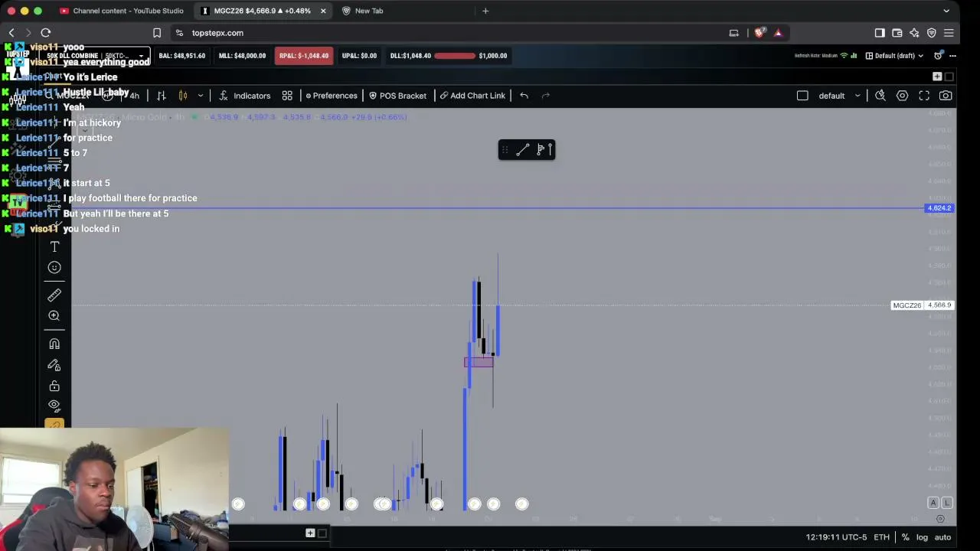Open chart settings hexagon icon
Screen dimensions: 980x551
point(903,96)
